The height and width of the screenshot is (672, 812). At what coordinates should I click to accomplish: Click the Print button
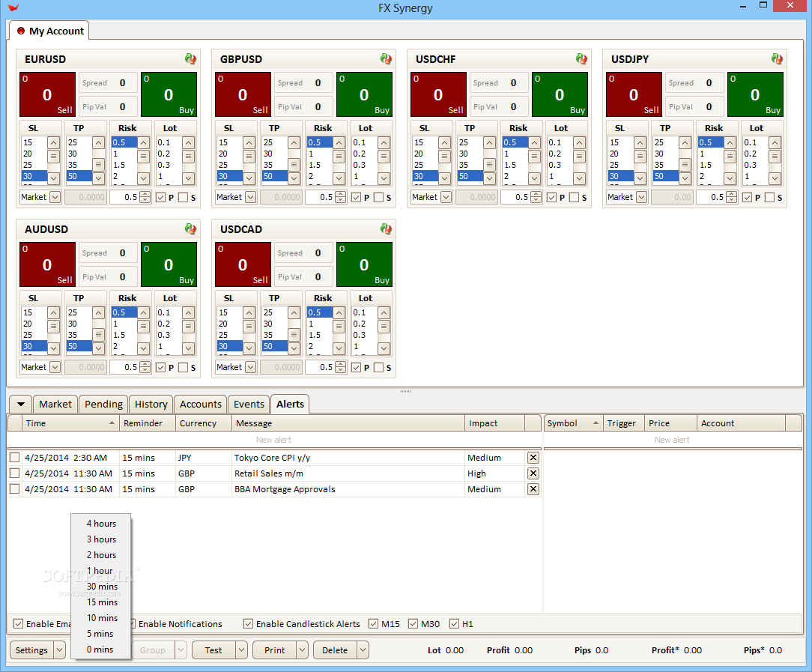[x=274, y=650]
